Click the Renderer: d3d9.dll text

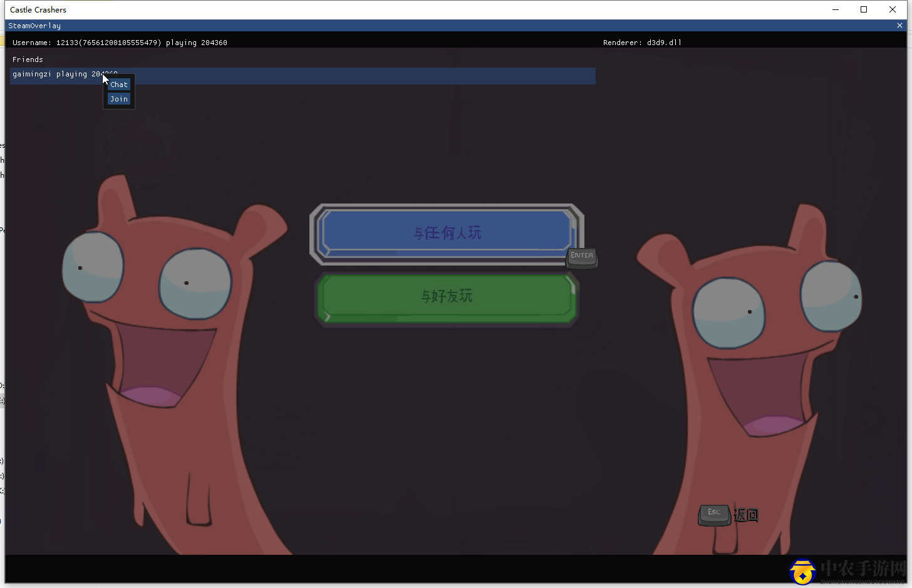[642, 43]
